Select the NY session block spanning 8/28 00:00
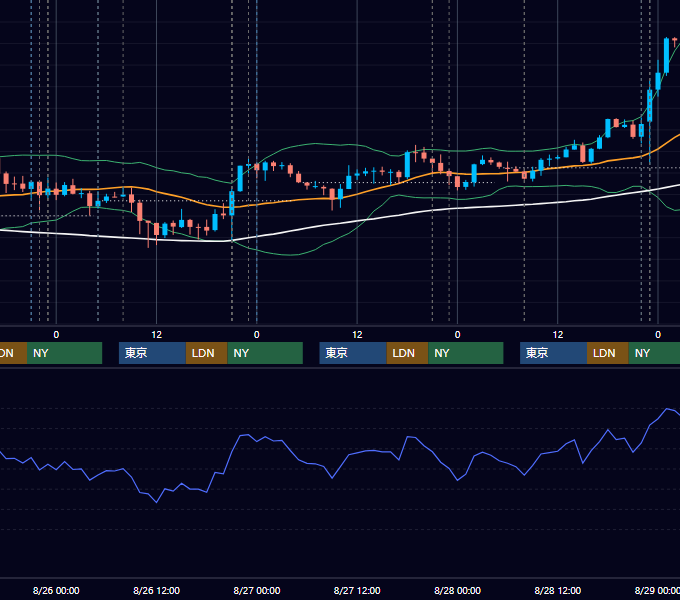The width and height of the screenshot is (680, 600). click(466, 353)
